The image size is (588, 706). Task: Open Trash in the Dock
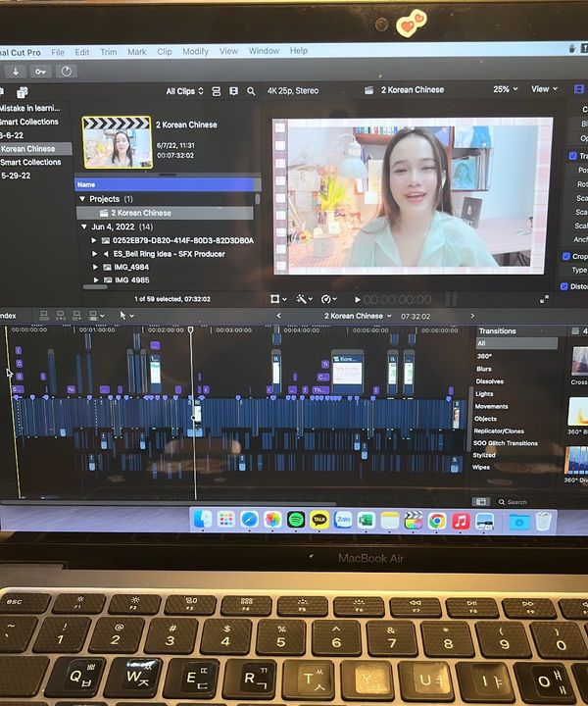[544, 522]
